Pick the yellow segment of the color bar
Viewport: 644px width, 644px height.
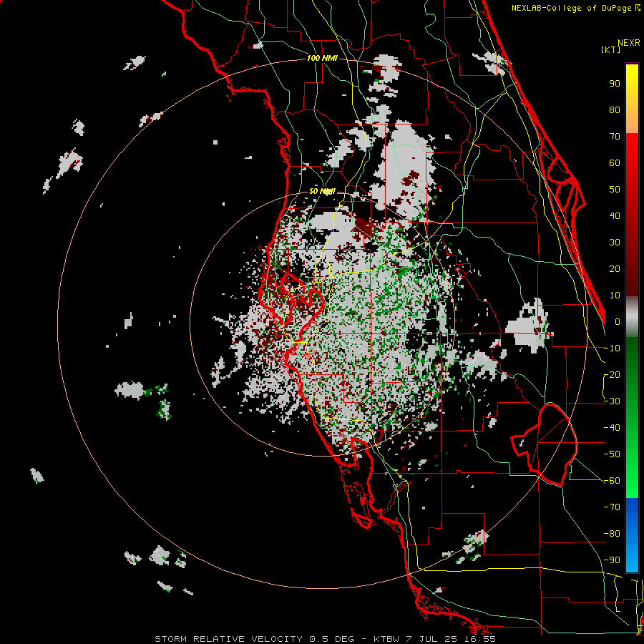632,80
